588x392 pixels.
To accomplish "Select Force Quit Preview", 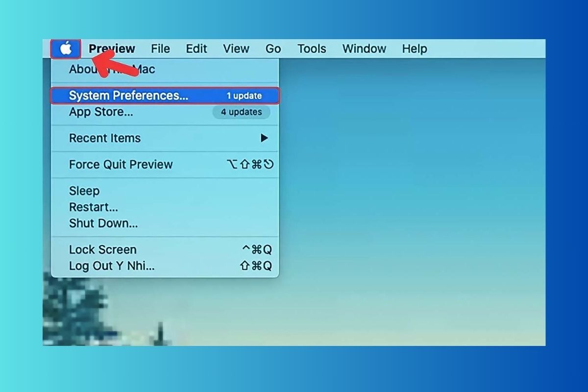I will click(x=165, y=165).
